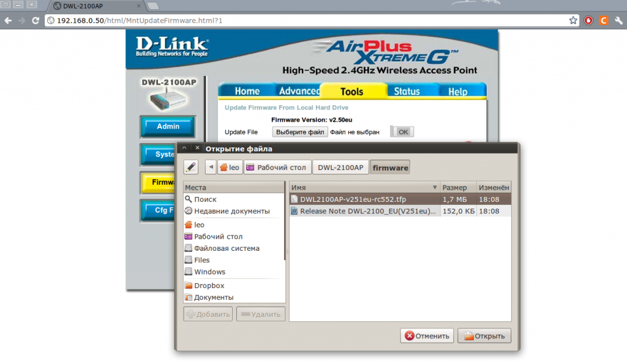Reload the page
This screenshot has width=627, height=364.
pyautogui.click(x=36, y=20)
